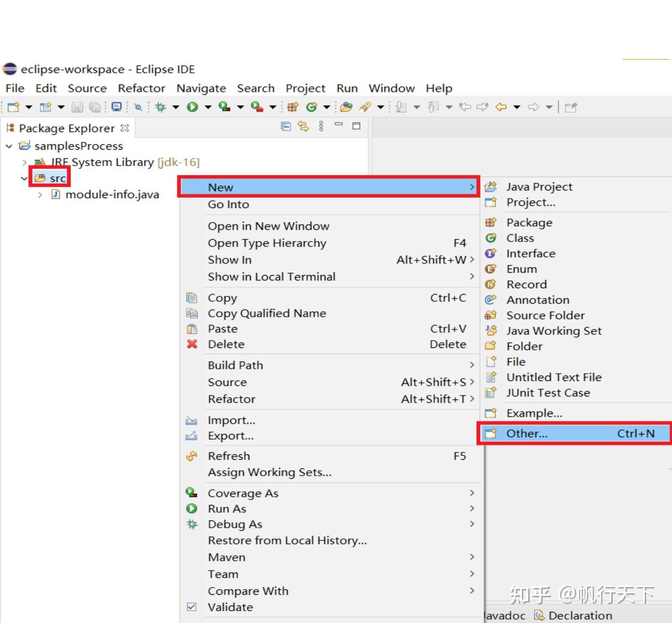Viewport: 672px width, 623px height.
Task: Click the Save icon in the toolbar
Action: pyautogui.click(x=77, y=106)
